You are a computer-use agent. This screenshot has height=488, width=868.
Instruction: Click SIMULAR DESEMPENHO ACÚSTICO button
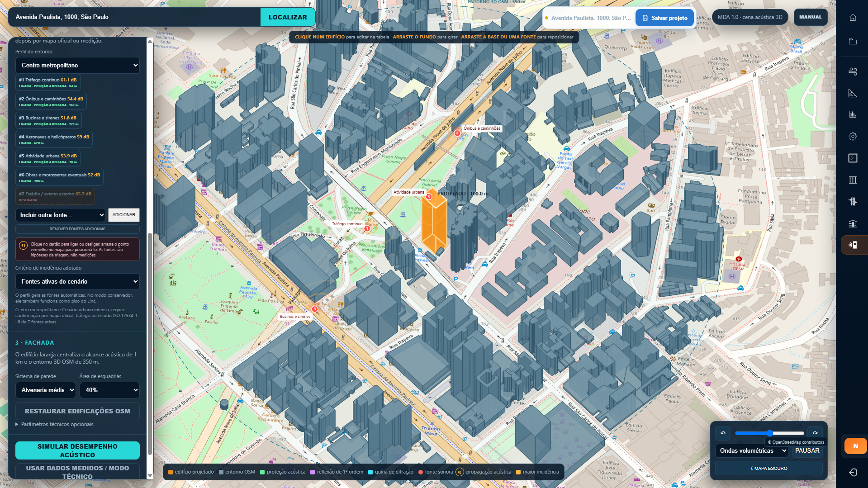(77, 450)
